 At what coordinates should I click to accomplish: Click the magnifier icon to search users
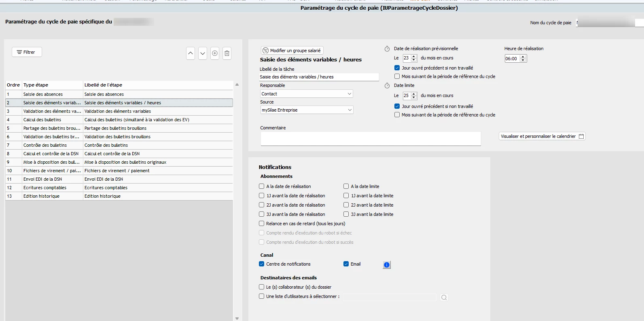[444, 298]
